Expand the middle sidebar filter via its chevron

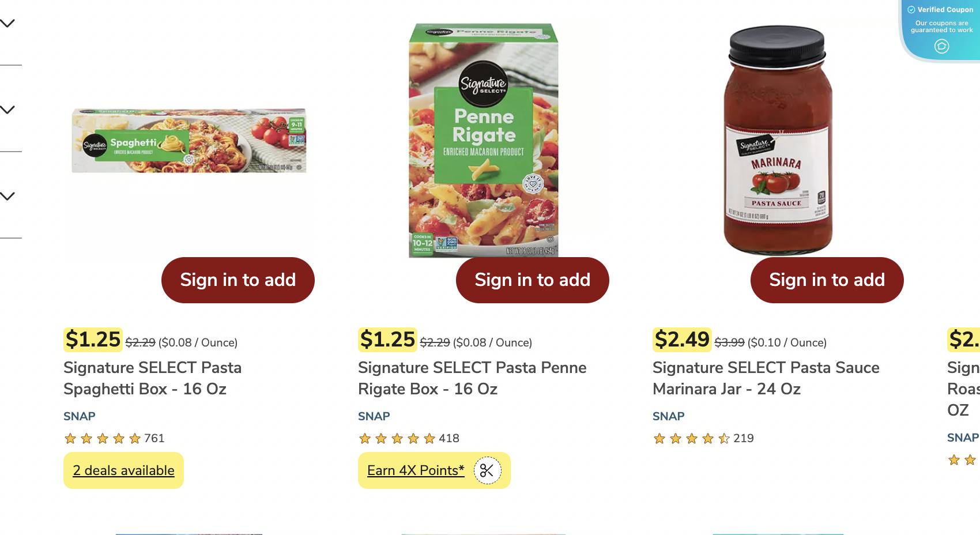click(x=7, y=108)
